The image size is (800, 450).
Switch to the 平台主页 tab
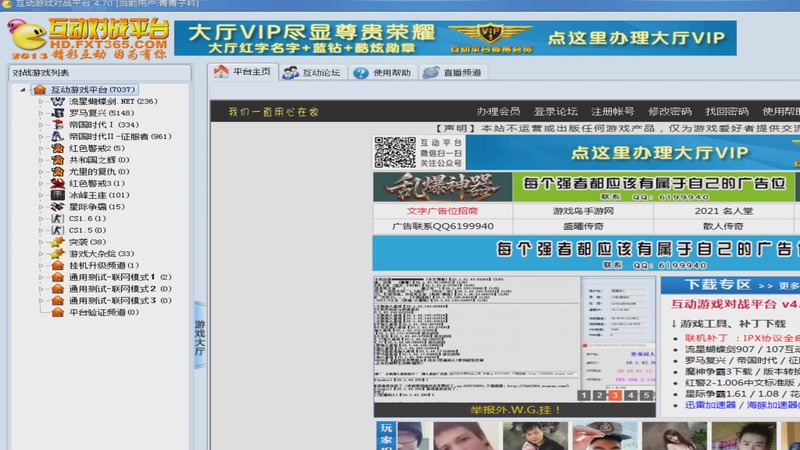click(x=243, y=72)
